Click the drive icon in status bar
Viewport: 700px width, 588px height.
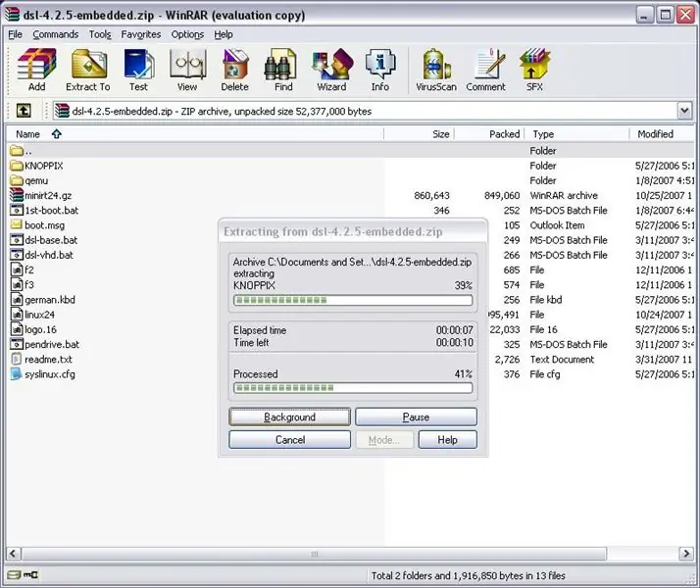point(14,574)
